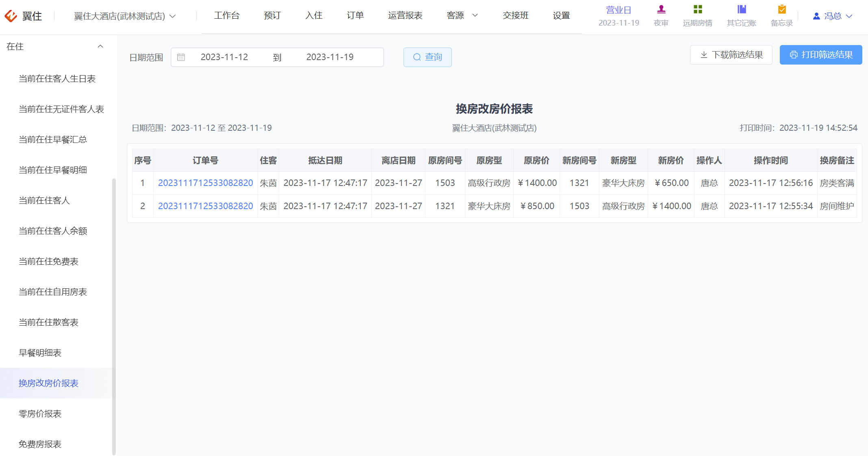The width and height of the screenshot is (868, 456).
Task: Open order link in row 2
Action: (x=206, y=206)
